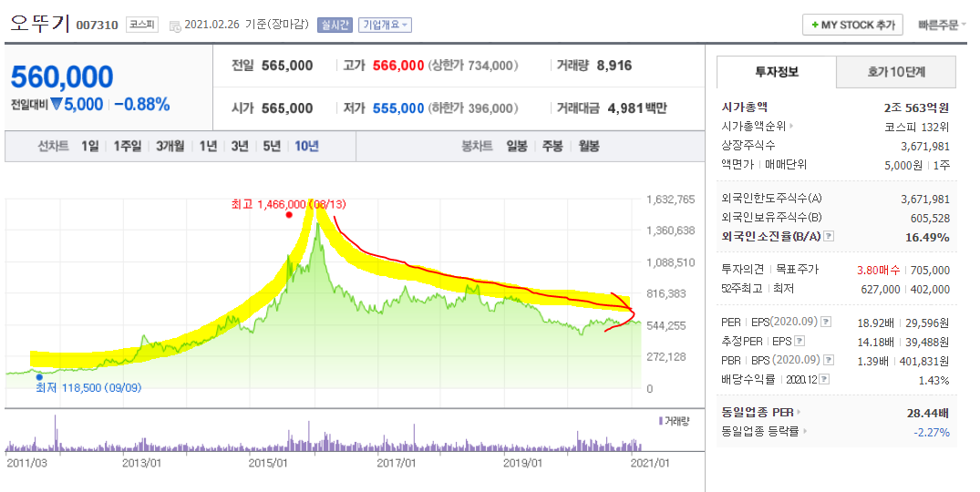
Task: Click the calendar icon beside the date
Action: pyautogui.click(x=175, y=26)
